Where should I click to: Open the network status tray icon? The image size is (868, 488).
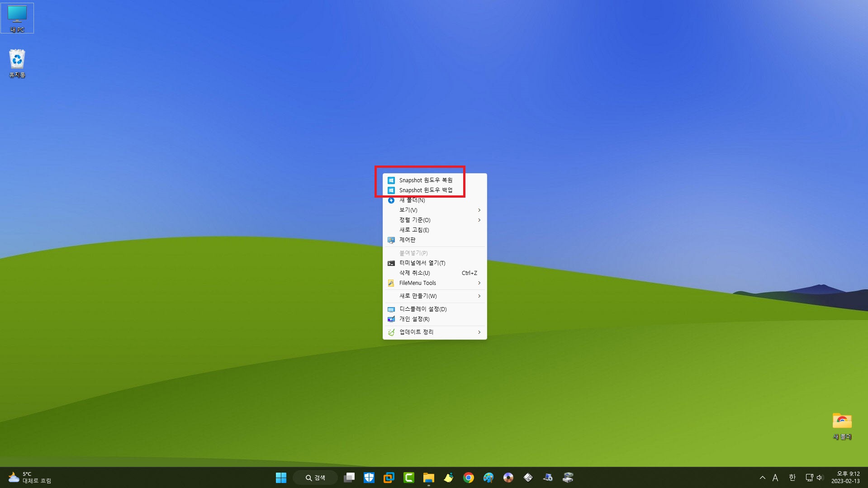point(809,478)
